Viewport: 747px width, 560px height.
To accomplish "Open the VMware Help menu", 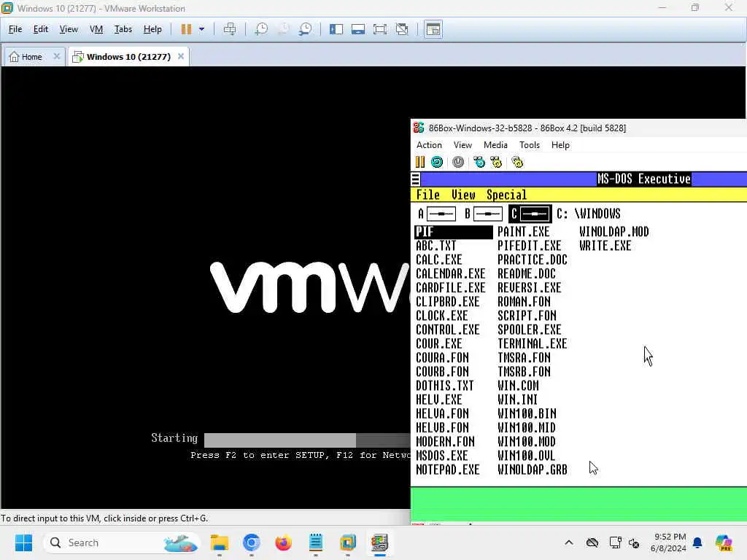I will 152,29.
